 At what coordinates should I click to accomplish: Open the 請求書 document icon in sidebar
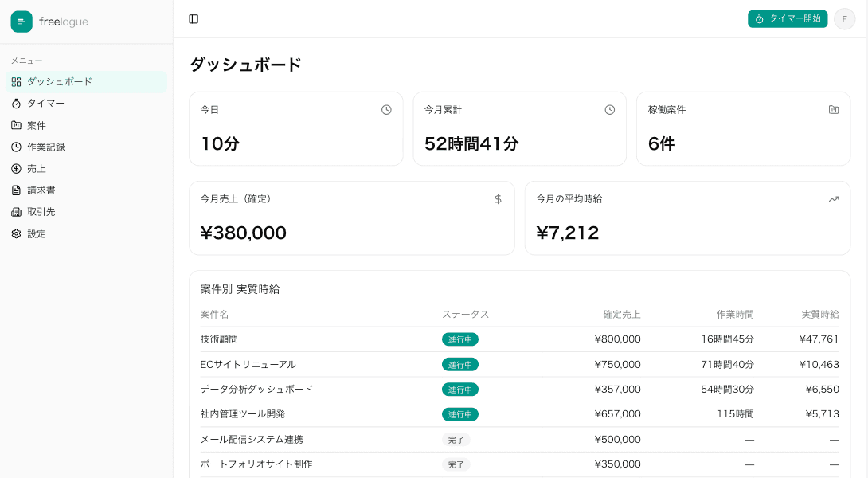point(15,190)
